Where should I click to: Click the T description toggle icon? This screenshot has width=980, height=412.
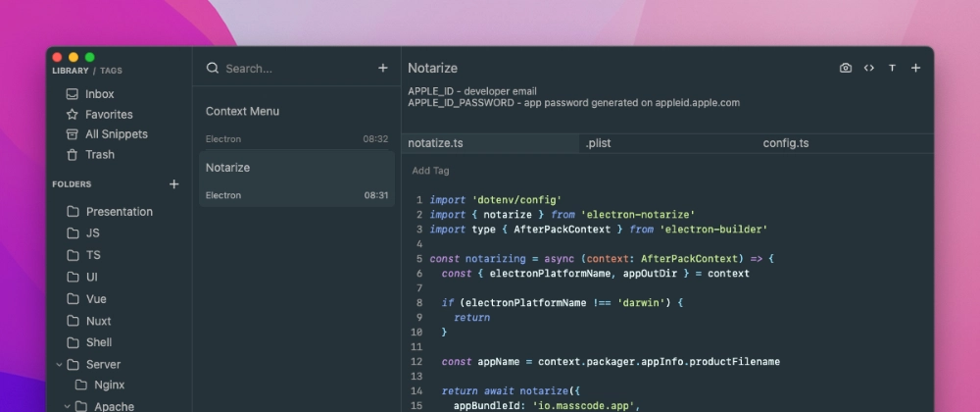pos(892,68)
